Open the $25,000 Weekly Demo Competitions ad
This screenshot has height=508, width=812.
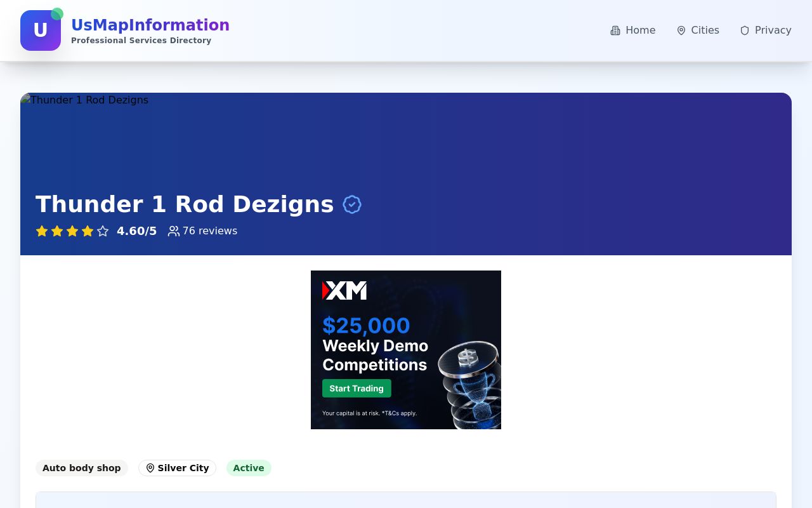[406, 350]
